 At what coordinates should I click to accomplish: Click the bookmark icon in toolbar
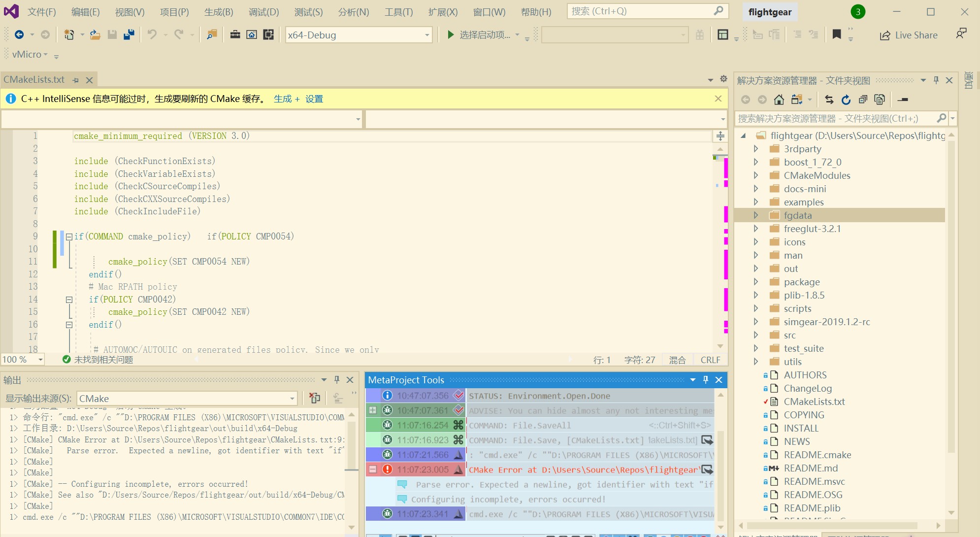tap(837, 34)
